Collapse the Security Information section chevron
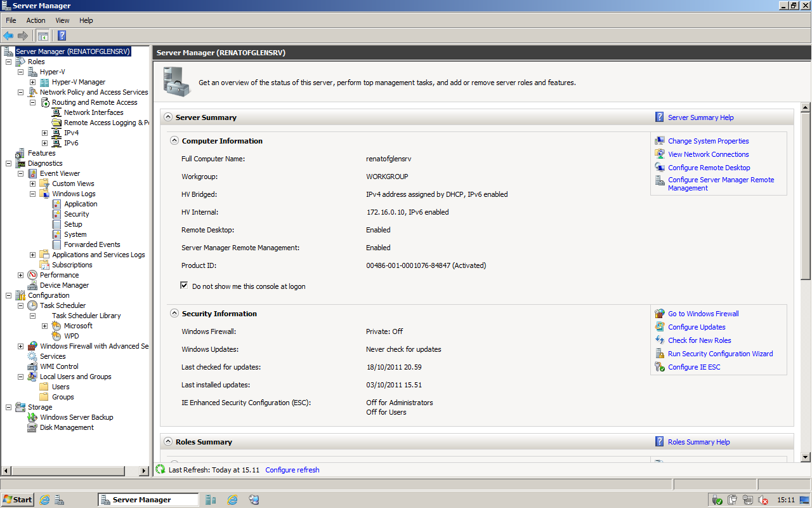 (174, 313)
